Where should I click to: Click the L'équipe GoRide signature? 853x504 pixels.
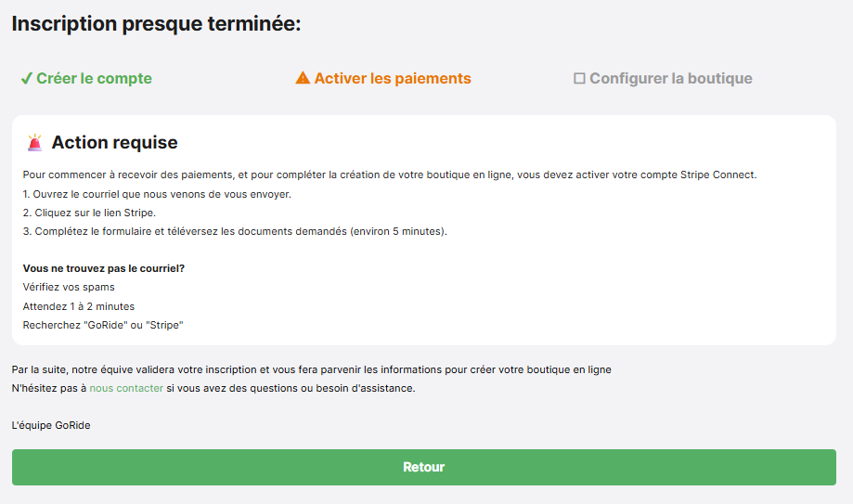[x=51, y=425]
